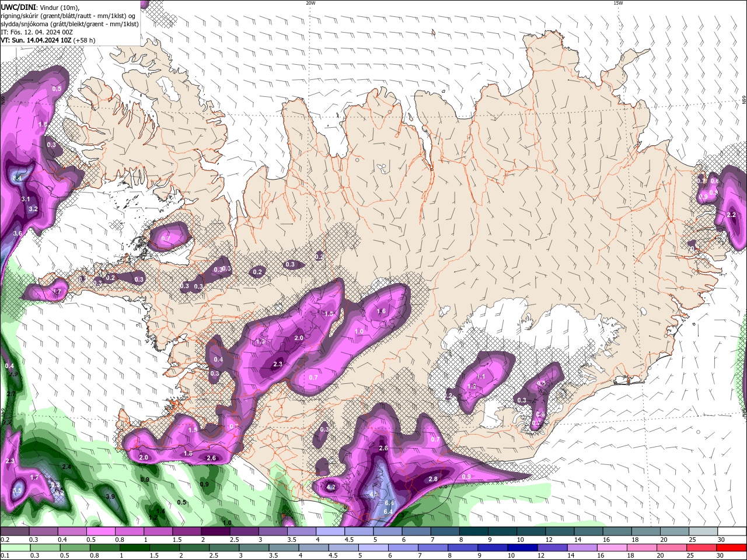This screenshot has width=747, height=560.
Task: Click the 2.7 value at the west edge
Action: 11,394
